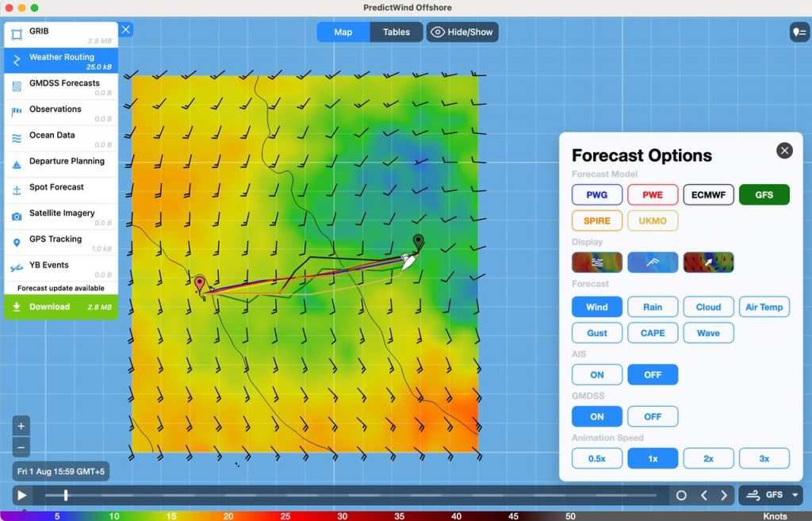
Task: Zoom out the map with minus button
Action: click(x=21, y=447)
